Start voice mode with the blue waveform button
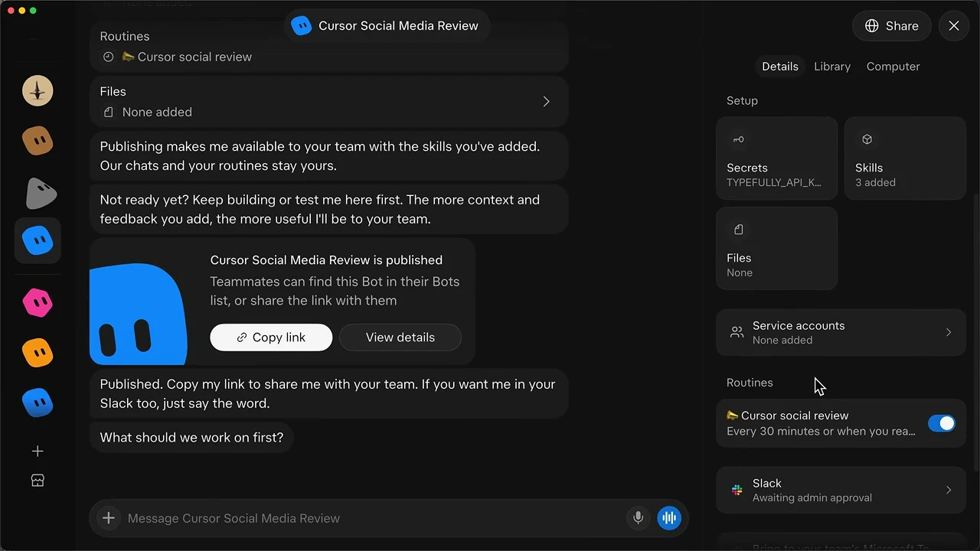The image size is (980, 551). pyautogui.click(x=669, y=518)
